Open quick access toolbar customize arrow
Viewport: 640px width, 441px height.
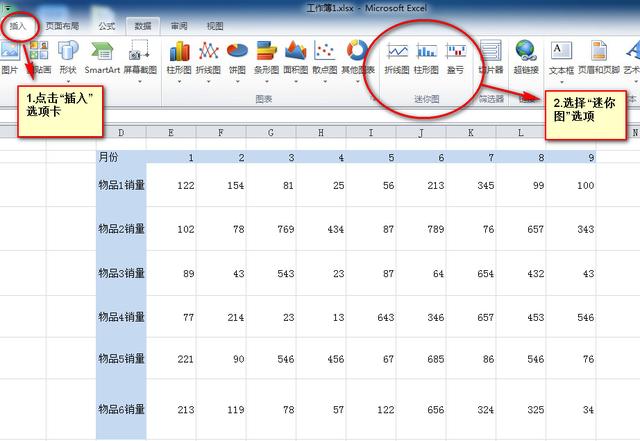(7, 8)
